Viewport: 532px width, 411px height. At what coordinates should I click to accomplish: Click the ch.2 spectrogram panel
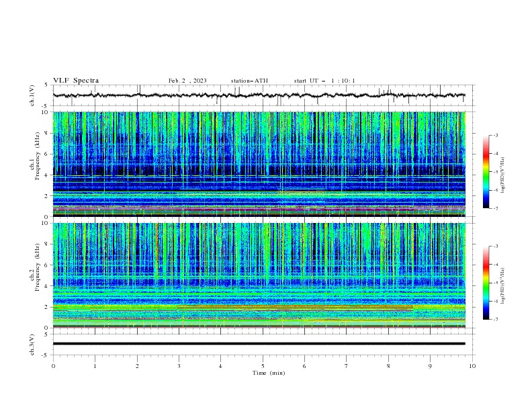pos(259,275)
